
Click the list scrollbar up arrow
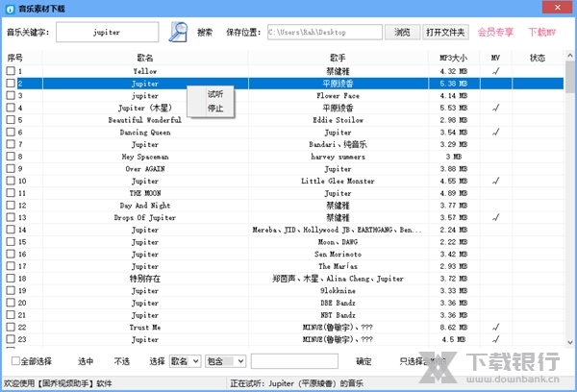tap(570, 56)
